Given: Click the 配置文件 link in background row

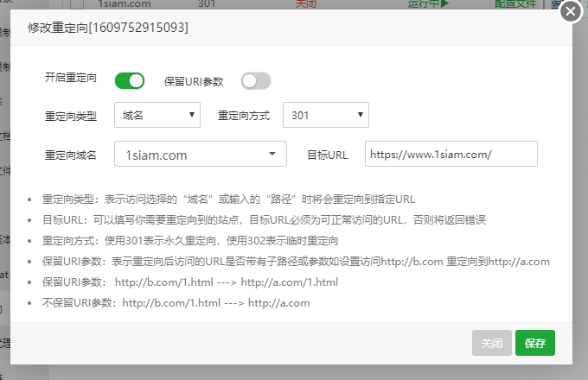Looking at the screenshot, I should click(x=515, y=4).
